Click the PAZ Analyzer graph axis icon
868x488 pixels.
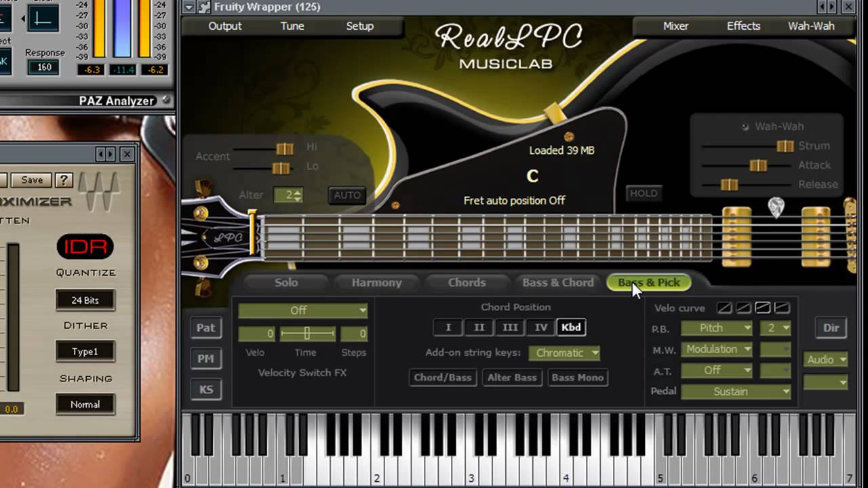pyautogui.click(x=43, y=18)
